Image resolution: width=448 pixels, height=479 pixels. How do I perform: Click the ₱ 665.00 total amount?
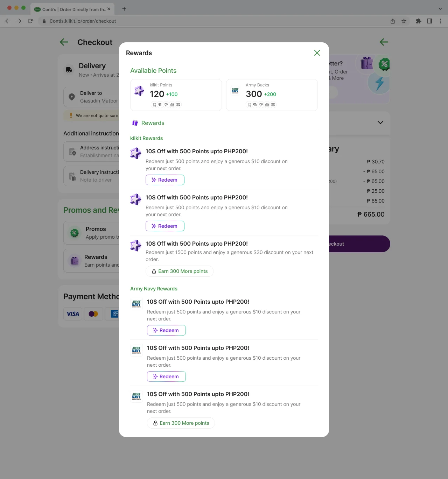(371, 214)
